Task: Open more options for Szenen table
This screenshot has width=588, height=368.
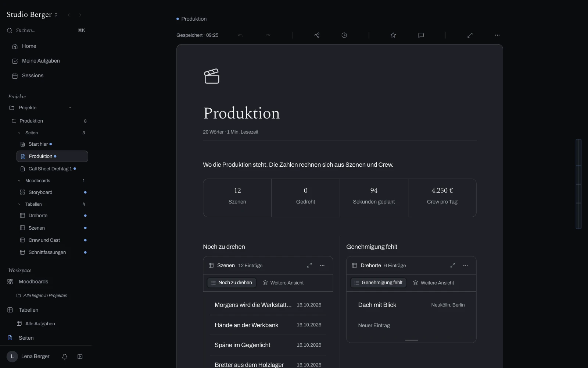Action: pos(322,265)
